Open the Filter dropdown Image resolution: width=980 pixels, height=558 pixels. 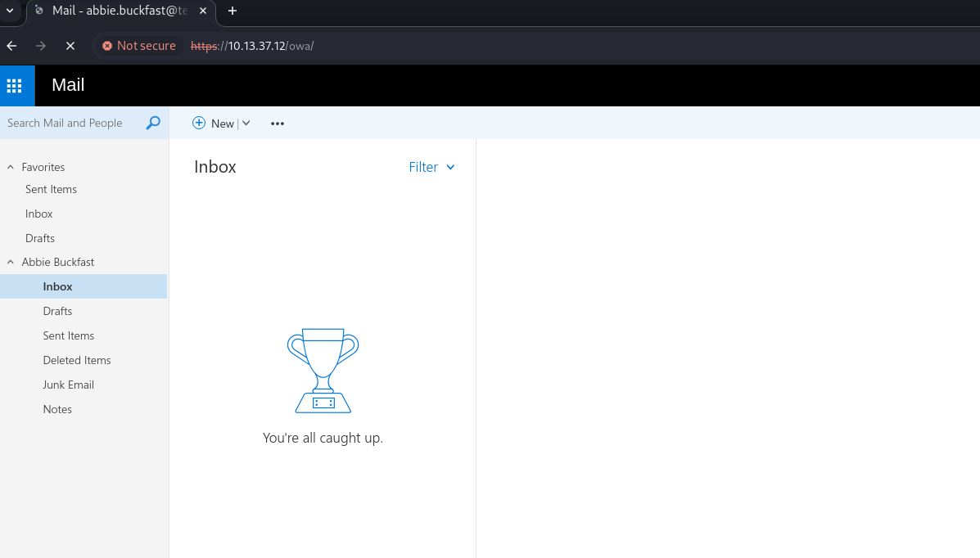click(x=431, y=167)
